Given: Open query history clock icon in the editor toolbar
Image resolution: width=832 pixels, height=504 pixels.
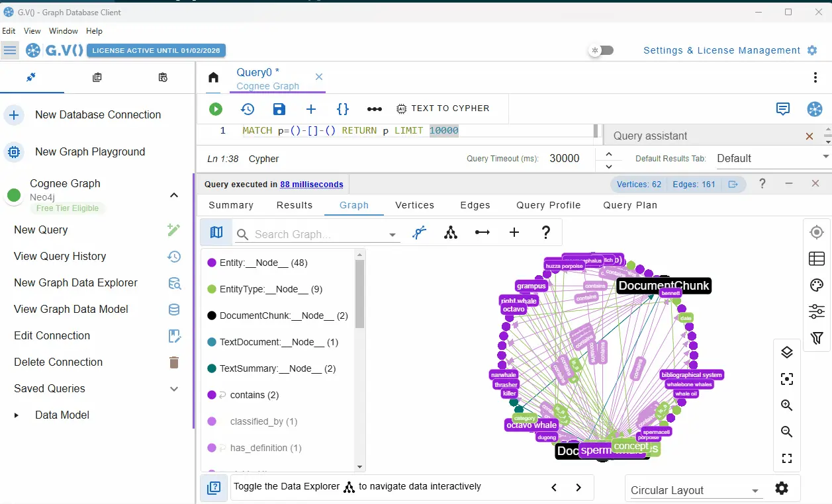Looking at the screenshot, I should coord(247,109).
